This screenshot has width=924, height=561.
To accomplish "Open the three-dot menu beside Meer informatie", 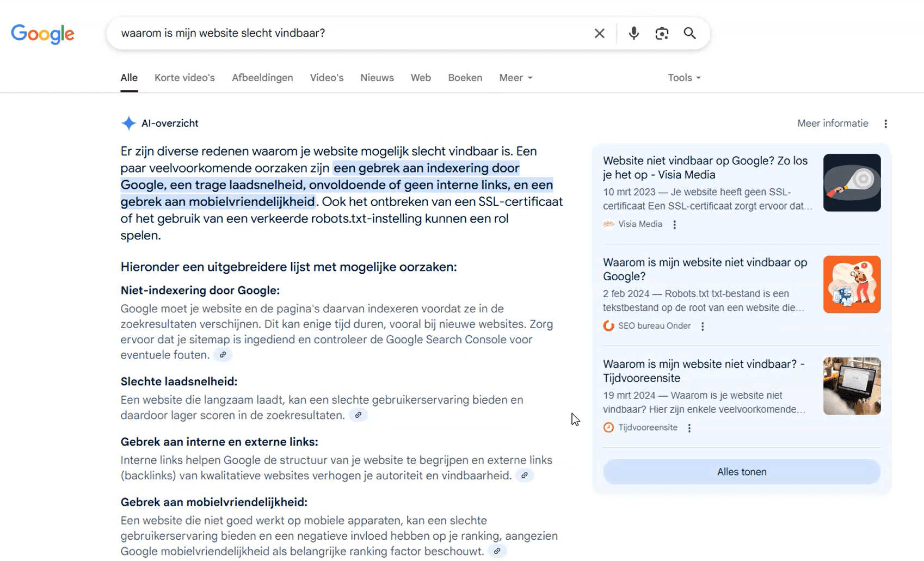I will (x=885, y=124).
